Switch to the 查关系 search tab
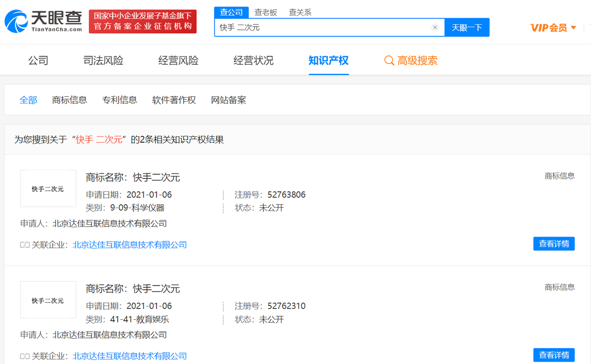This screenshot has width=591, height=364. pyautogui.click(x=300, y=12)
